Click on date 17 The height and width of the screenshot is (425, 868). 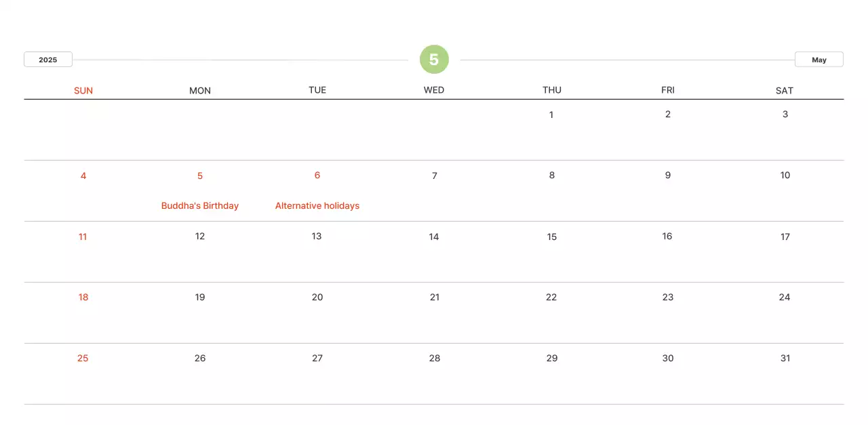785,237
